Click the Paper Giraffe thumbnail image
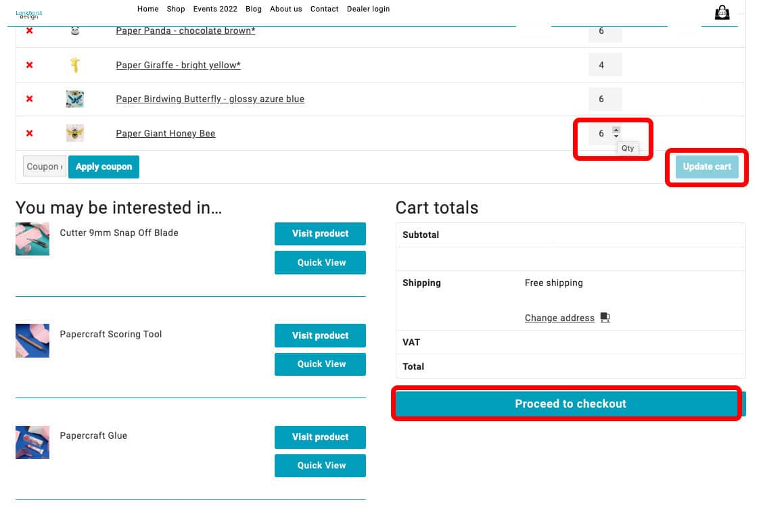763x532 pixels. (x=75, y=65)
